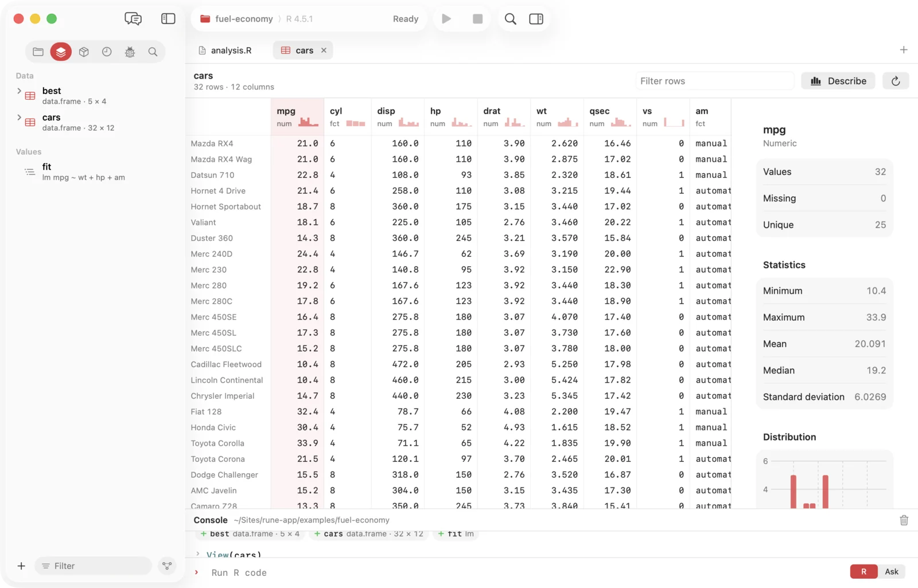Click the Unique values row

point(824,225)
